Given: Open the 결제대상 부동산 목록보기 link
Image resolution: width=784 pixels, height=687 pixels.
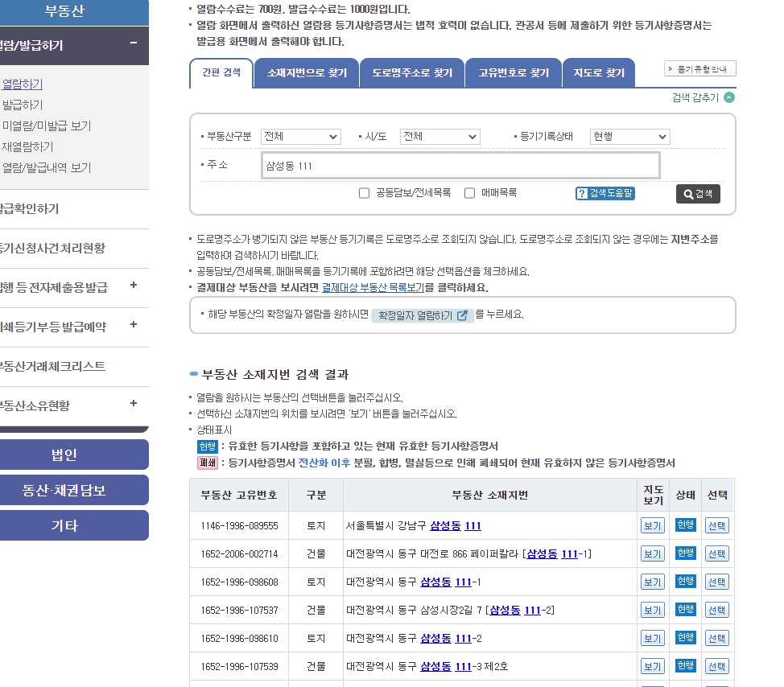Looking at the screenshot, I should point(373,287).
